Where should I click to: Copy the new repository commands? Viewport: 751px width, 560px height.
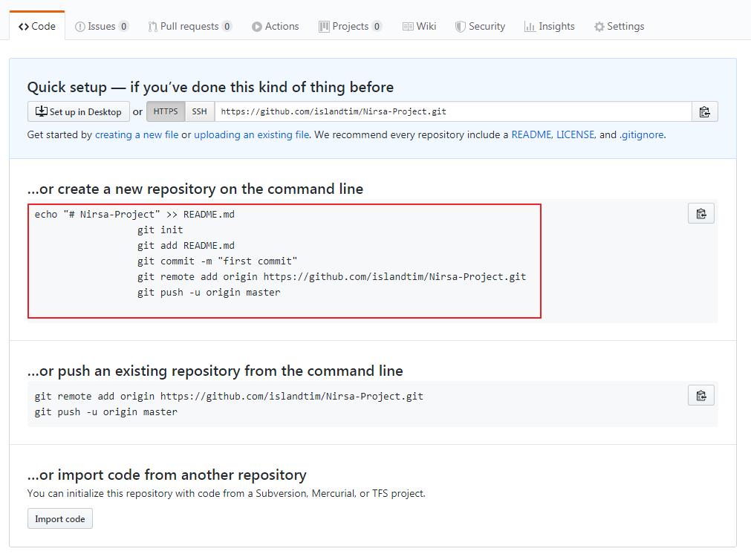coord(701,214)
